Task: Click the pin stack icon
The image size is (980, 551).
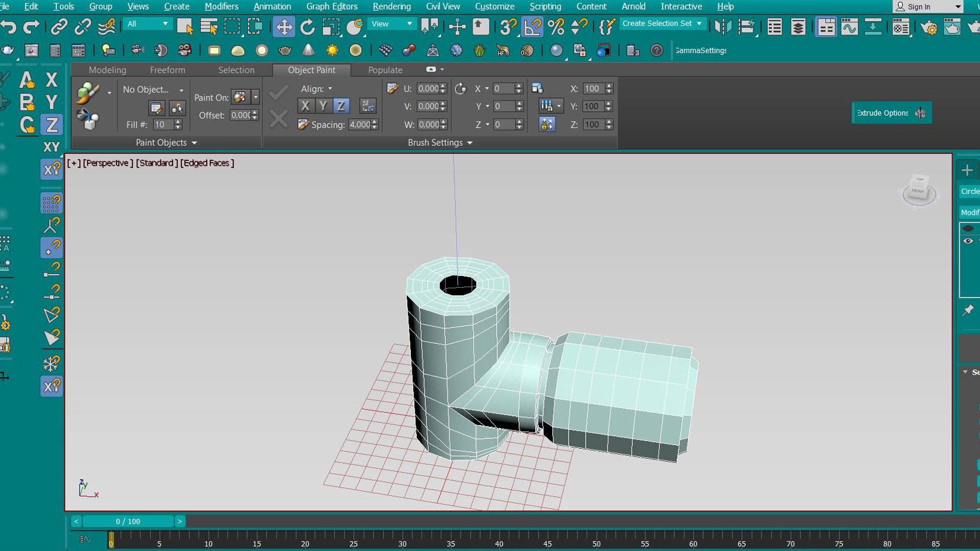Action: coord(968,310)
